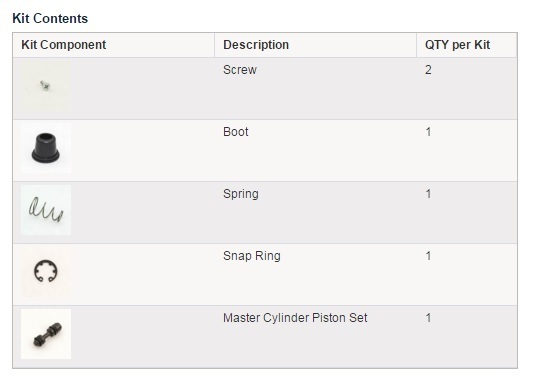533x377 pixels.
Task: Click the empty area beside Screw image
Action: coord(143,88)
